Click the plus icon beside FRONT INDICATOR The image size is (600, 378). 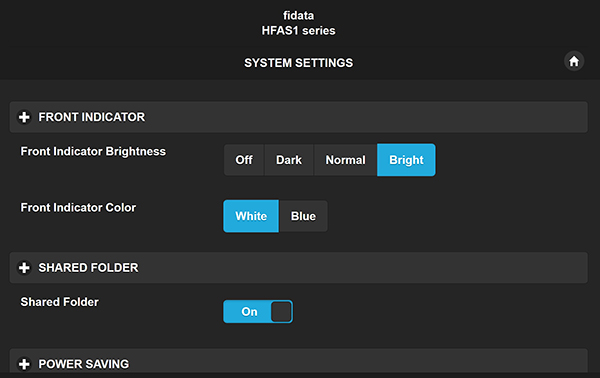(x=24, y=117)
